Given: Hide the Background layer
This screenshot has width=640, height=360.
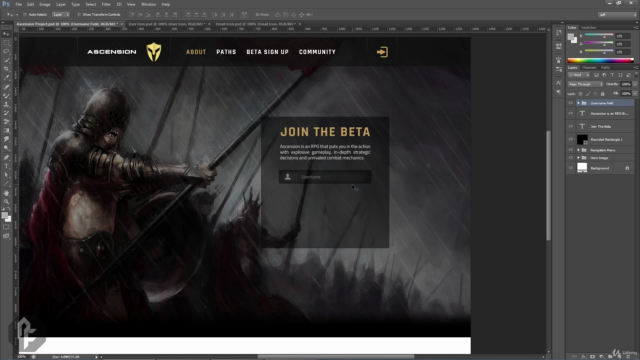Looking at the screenshot, I should pos(571,168).
